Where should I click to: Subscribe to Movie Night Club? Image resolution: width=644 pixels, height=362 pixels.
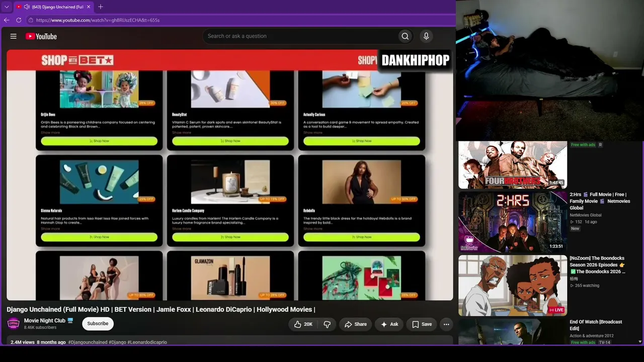(98, 324)
